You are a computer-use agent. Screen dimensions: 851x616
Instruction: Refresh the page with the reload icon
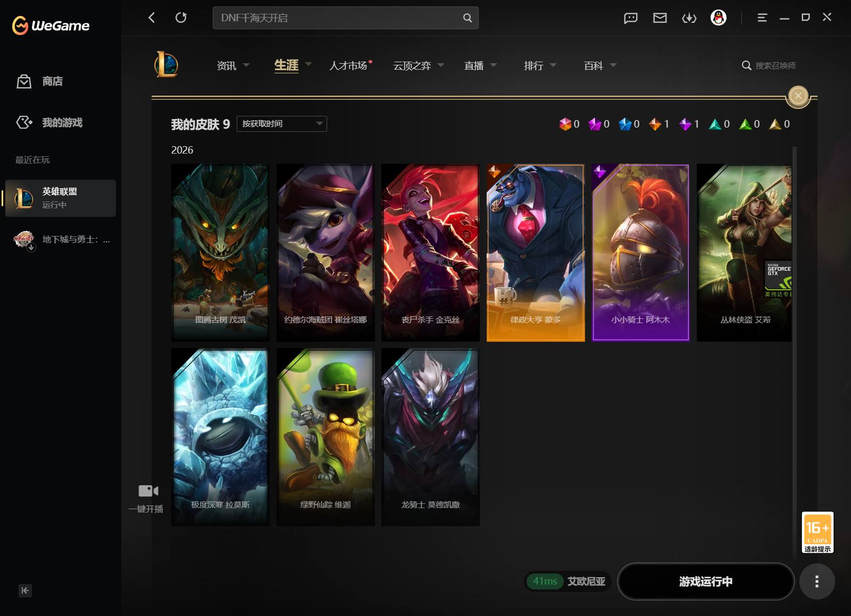pos(181,18)
